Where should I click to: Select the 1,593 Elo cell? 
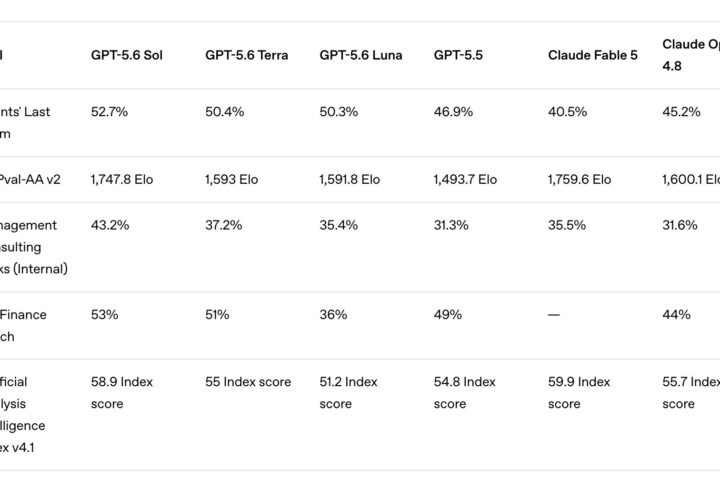pyautogui.click(x=231, y=179)
